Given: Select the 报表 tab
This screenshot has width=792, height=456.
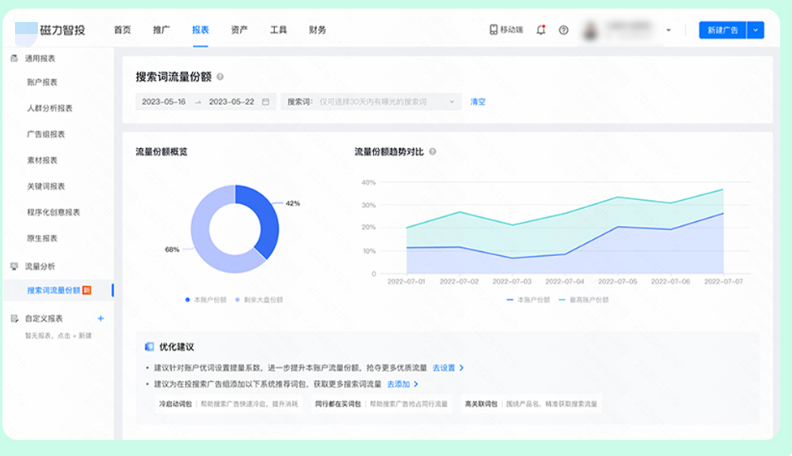Looking at the screenshot, I should (x=200, y=30).
